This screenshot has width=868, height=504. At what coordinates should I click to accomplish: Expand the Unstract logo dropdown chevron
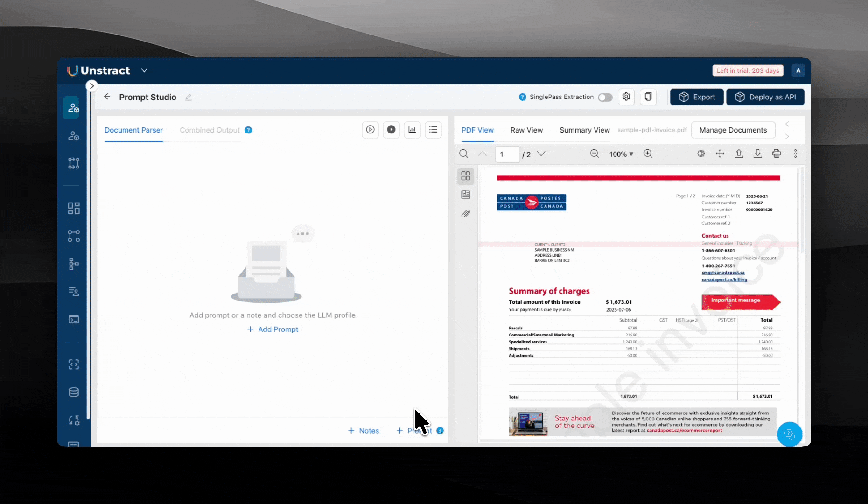coord(144,70)
